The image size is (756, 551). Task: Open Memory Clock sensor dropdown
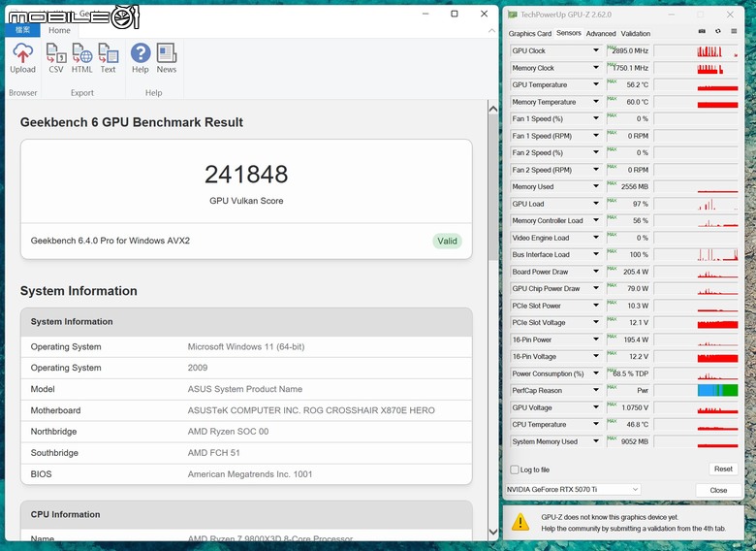coord(596,68)
